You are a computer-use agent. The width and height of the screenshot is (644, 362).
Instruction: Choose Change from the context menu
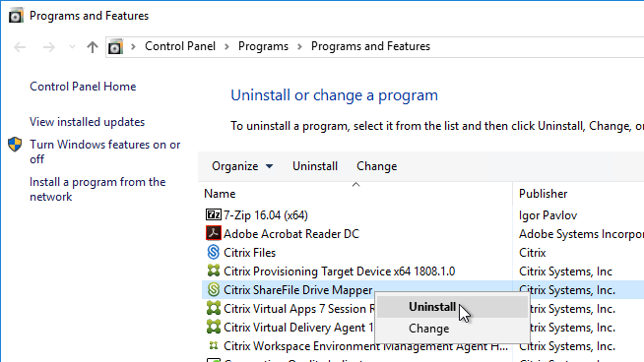pyautogui.click(x=428, y=329)
